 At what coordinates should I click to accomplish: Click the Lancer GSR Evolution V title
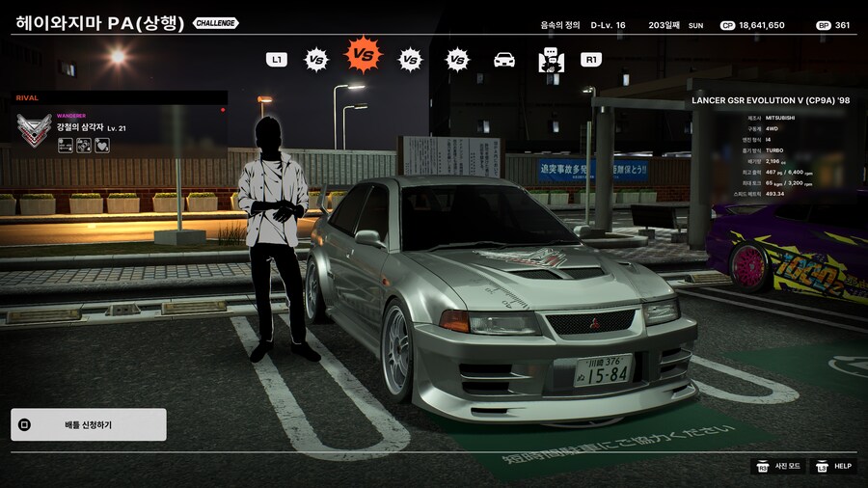coord(771,100)
